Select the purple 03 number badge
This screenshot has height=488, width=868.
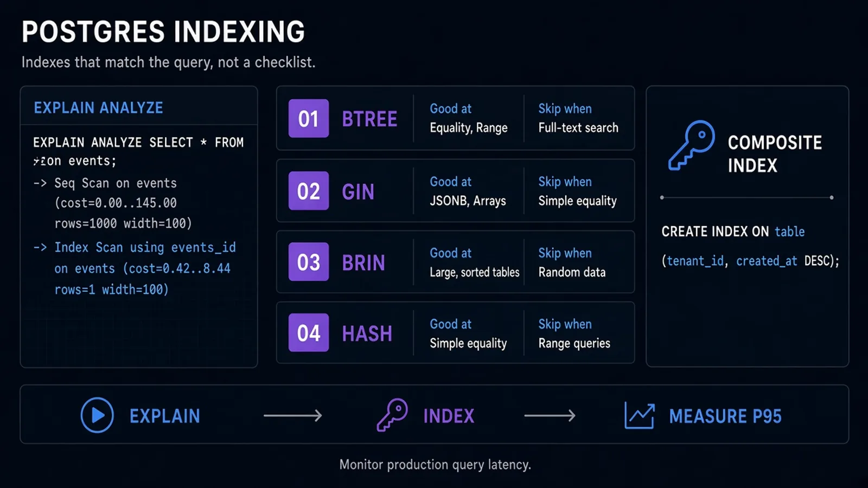click(309, 262)
